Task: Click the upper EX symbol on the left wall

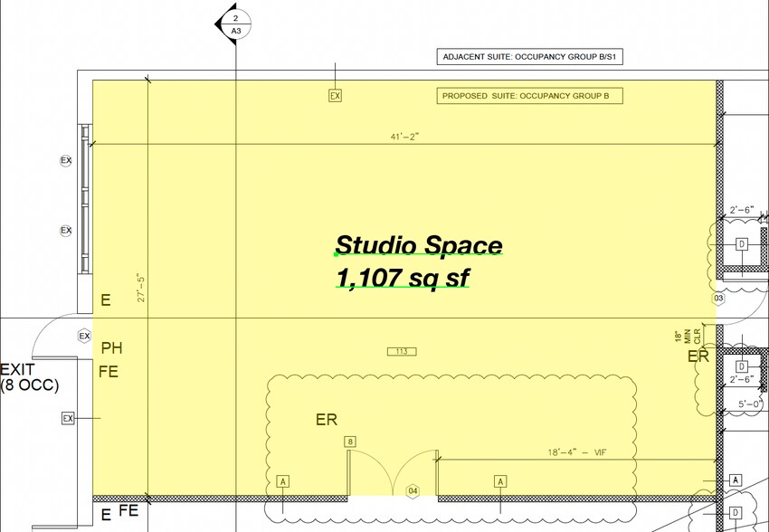Action: 64,161
